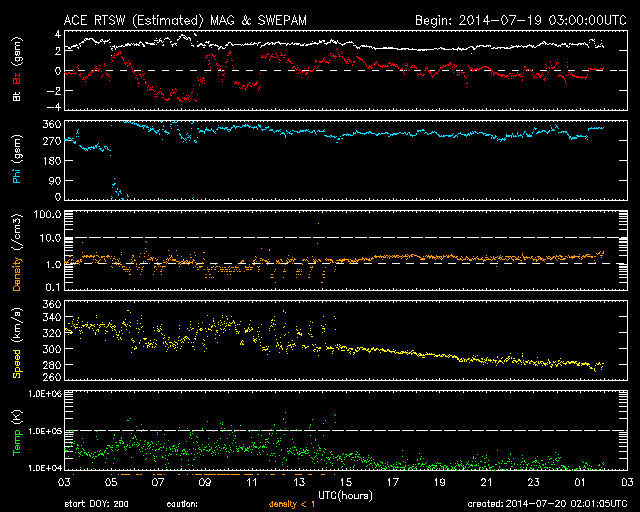The width and height of the screenshot is (640, 512).
Task: Click the 09 hour tick on the x-axis
Action: coord(205,482)
